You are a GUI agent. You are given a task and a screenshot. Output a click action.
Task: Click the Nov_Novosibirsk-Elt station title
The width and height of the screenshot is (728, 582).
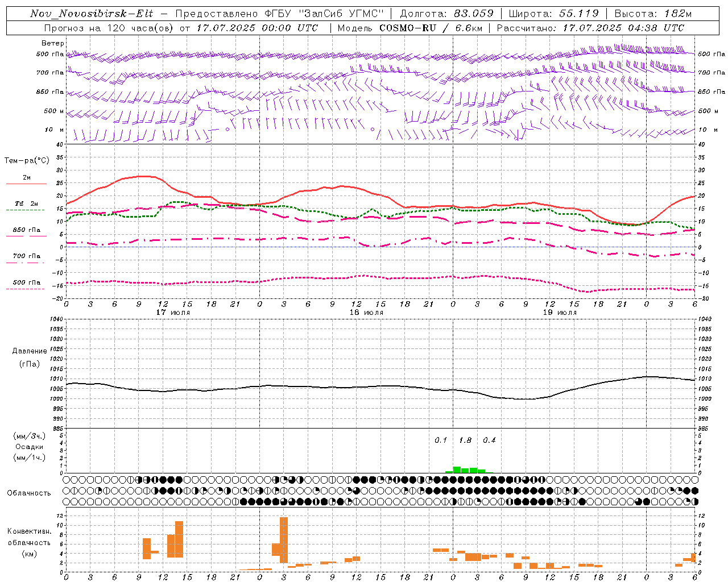click(x=92, y=14)
